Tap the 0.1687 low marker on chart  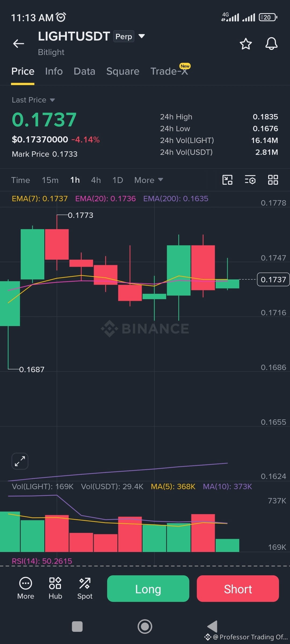coord(32,369)
